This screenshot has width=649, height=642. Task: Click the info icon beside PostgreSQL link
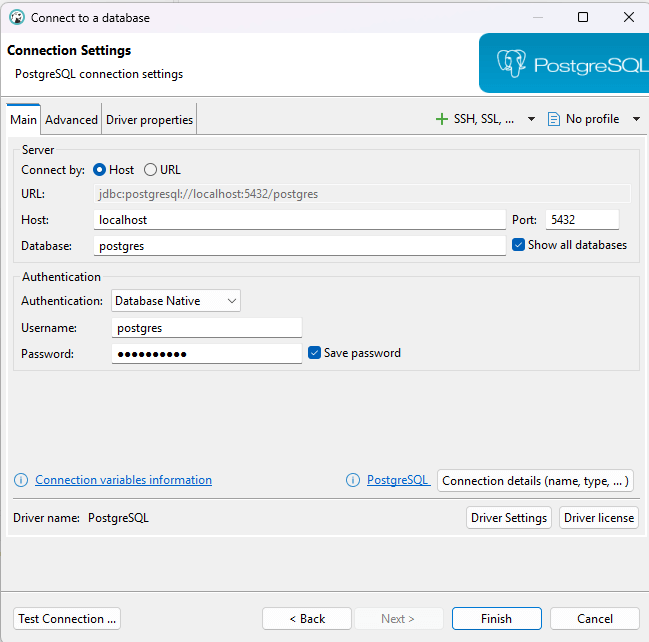(353, 480)
